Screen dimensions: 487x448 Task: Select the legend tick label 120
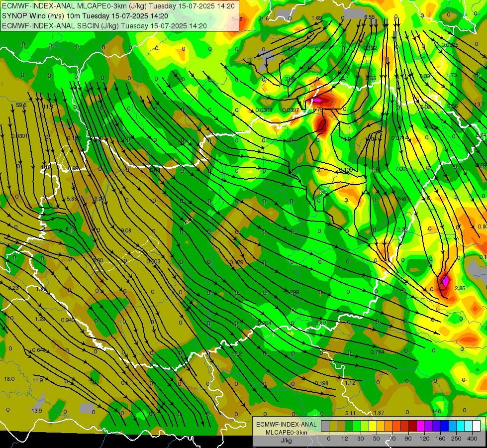(x=424, y=439)
